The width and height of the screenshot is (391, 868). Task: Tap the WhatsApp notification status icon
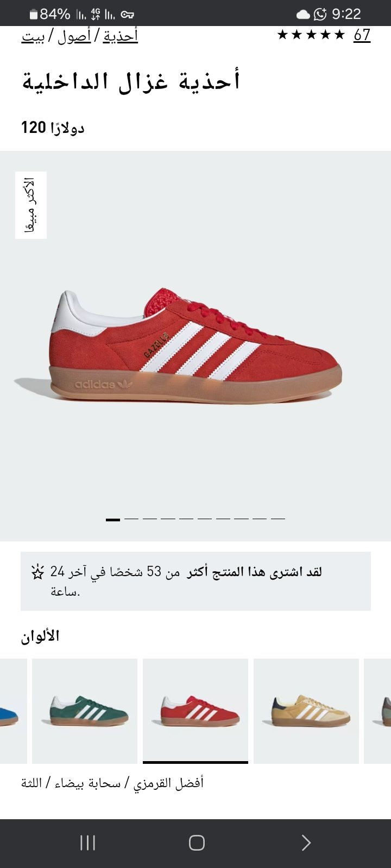320,14
